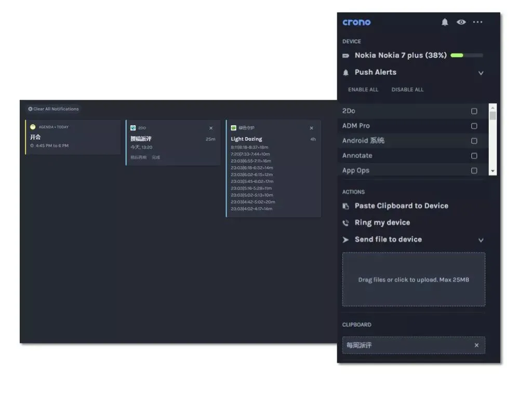Click the battery icon beside Nokia device
Screen dimensions: 532x399
coord(345,56)
